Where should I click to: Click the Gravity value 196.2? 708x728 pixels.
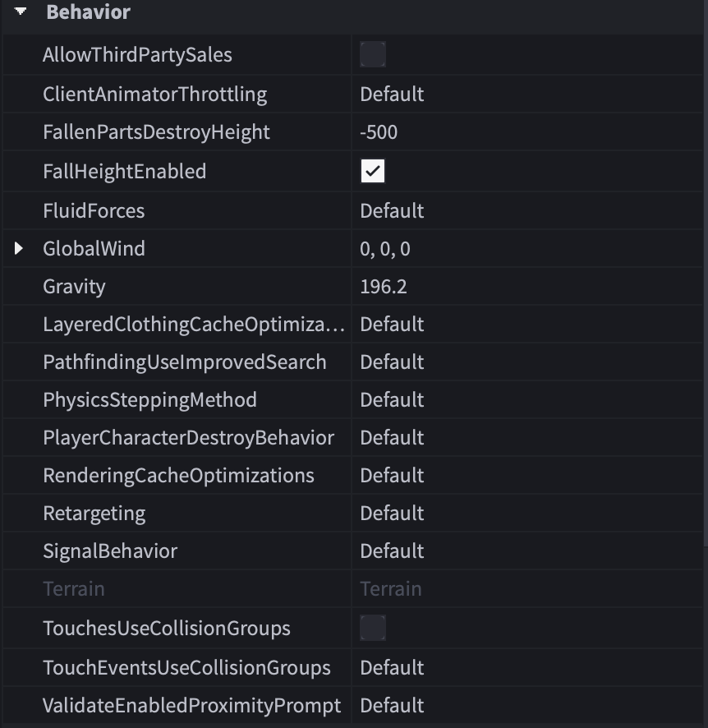383,287
